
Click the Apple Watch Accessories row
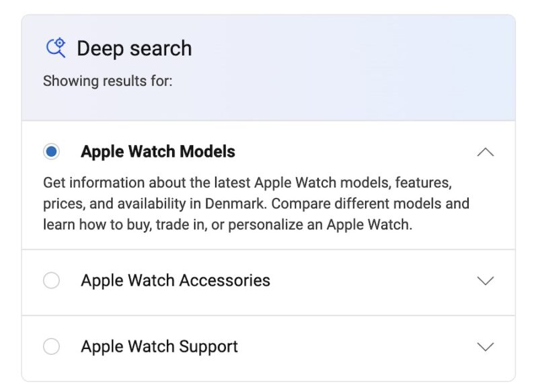coord(269,280)
